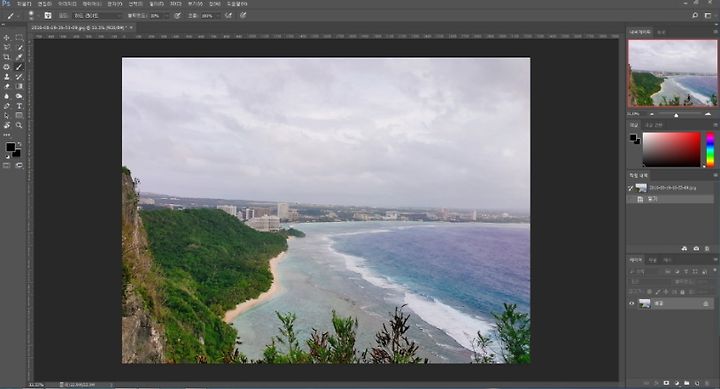
Task: Create new adjustment layer half-circle icon
Action: coord(676,383)
